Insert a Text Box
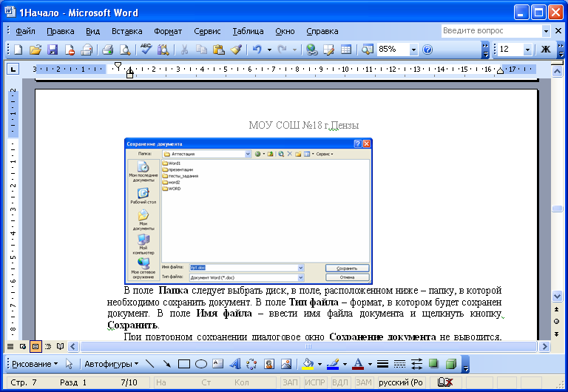 pos(217,364)
